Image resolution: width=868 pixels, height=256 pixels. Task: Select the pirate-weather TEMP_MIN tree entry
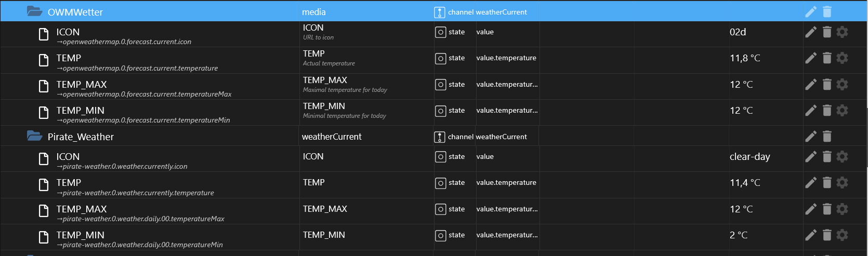(80, 235)
